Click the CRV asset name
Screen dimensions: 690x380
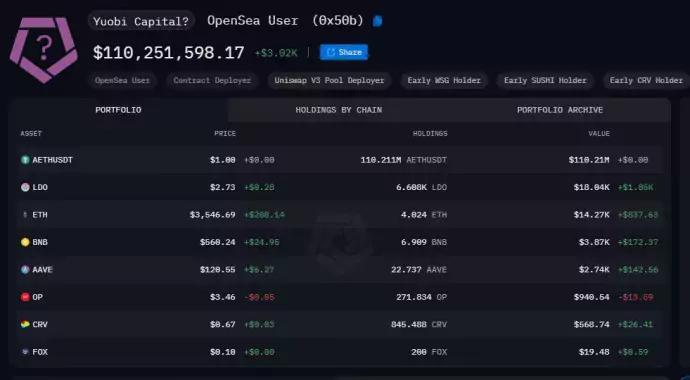point(40,325)
